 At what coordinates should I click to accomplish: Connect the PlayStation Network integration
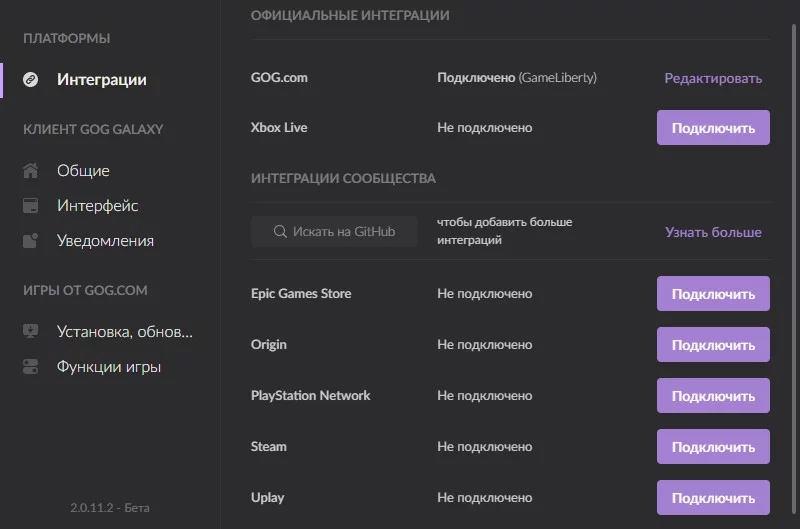coord(713,395)
